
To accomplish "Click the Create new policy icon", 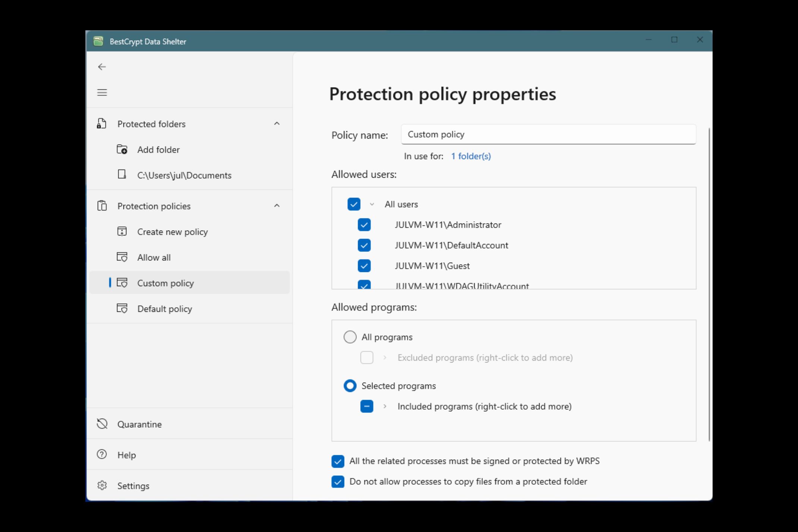I will pyautogui.click(x=122, y=231).
